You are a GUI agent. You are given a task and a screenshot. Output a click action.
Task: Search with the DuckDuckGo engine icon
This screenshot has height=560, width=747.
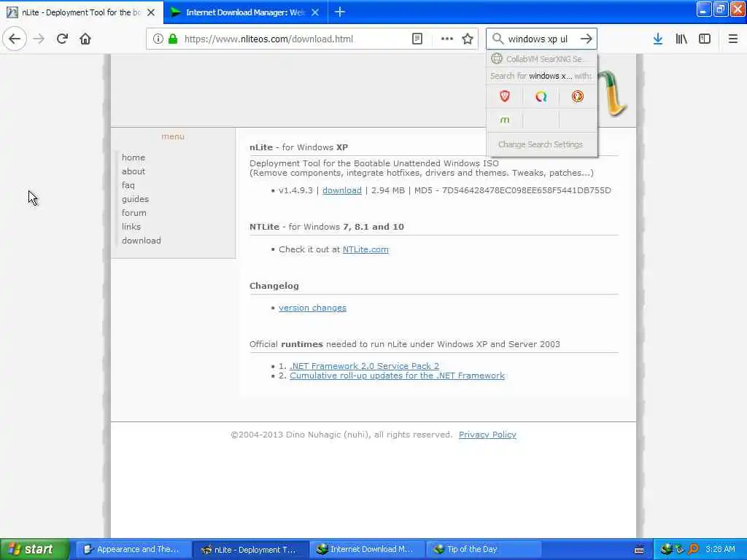[578, 97]
